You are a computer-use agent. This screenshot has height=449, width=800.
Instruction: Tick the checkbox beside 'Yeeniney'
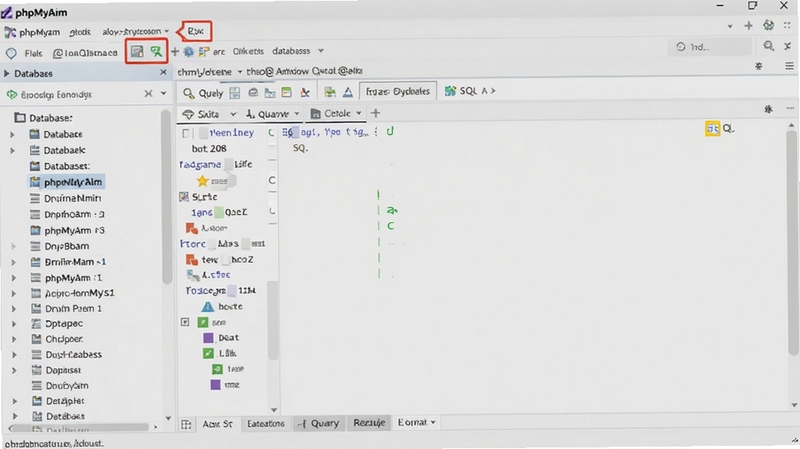click(186, 133)
